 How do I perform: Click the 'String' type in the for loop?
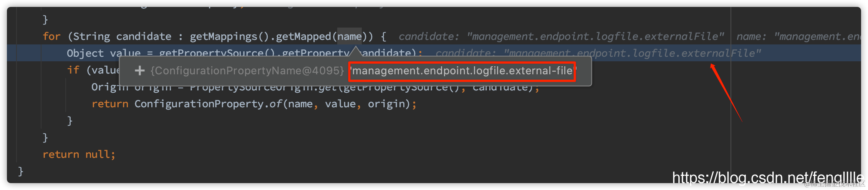[x=91, y=37]
